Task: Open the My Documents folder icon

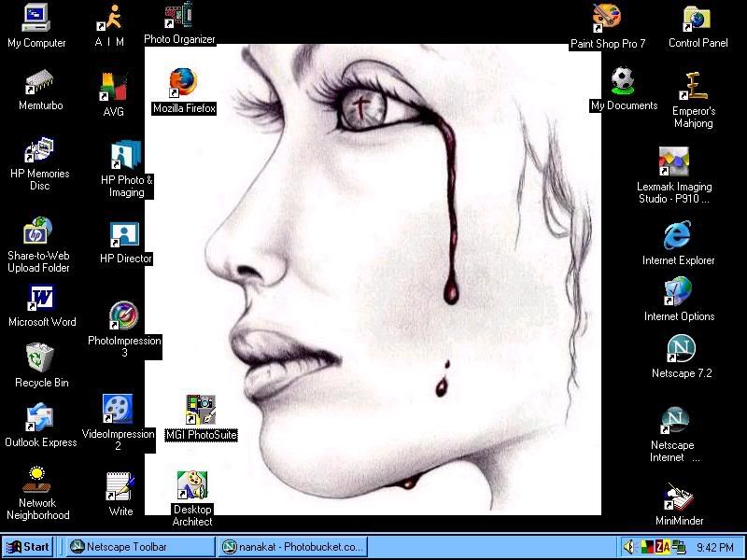Action: pyautogui.click(x=624, y=81)
